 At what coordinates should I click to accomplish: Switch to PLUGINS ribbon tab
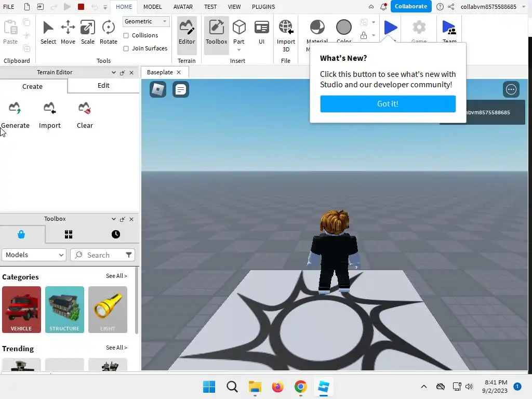click(x=263, y=7)
